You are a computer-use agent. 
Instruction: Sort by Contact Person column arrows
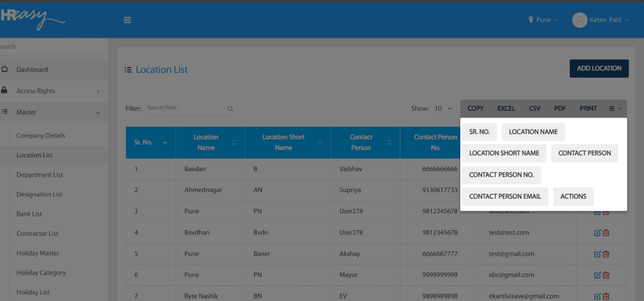coord(389,143)
